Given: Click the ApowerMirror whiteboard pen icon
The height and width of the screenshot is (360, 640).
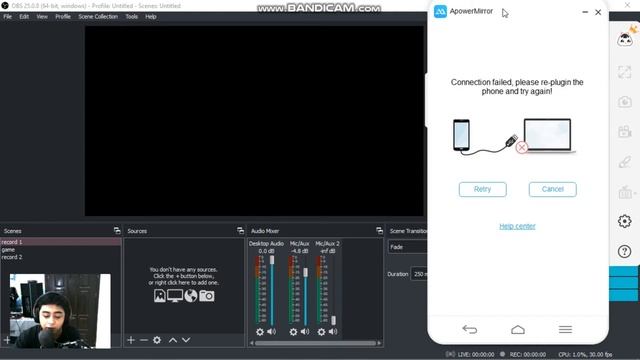Looking at the screenshot, I should coord(624,162).
